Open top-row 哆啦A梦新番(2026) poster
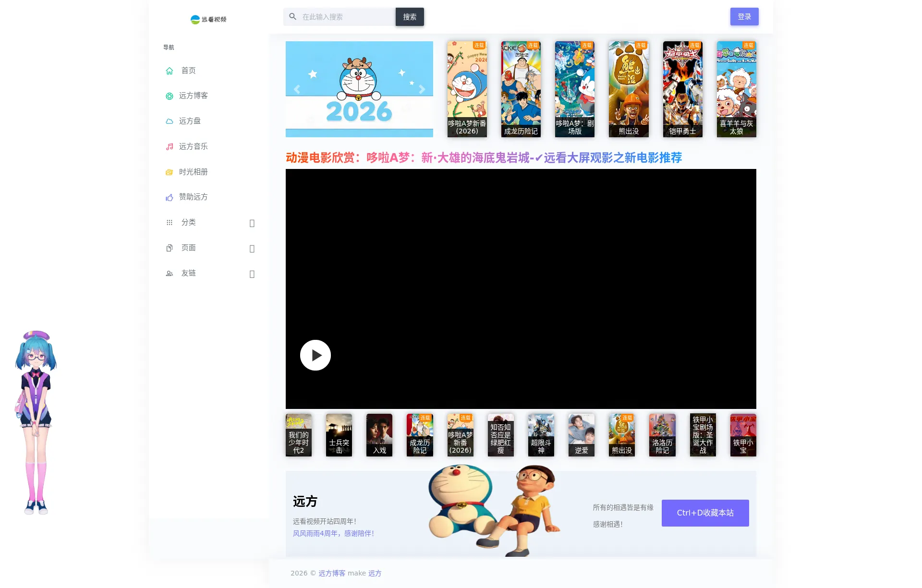 [x=467, y=89]
